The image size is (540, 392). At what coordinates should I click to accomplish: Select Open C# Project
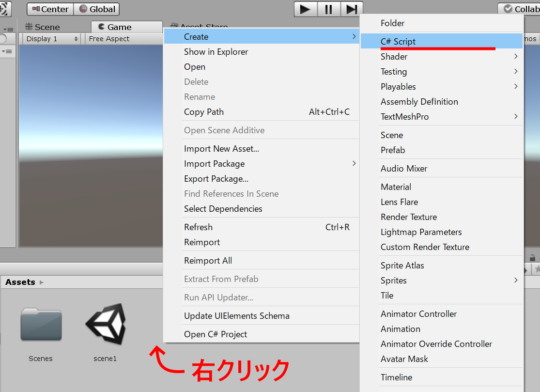point(261,334)
